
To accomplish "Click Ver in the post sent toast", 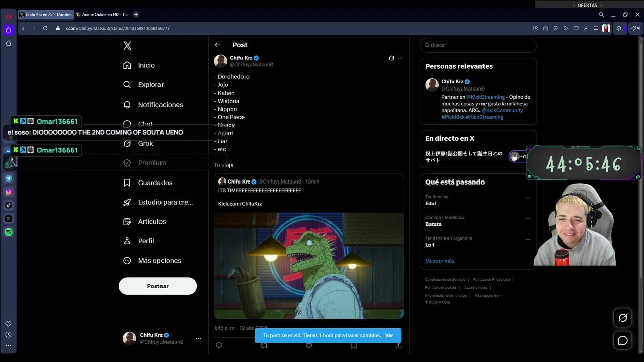I will coord(389,335).
